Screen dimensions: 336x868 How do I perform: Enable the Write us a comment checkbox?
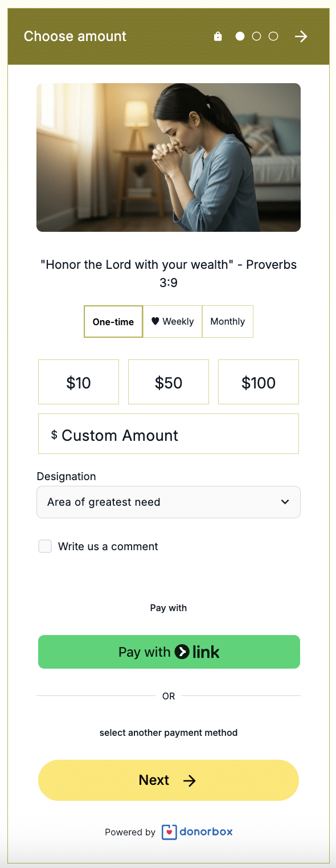coord(45,546)
